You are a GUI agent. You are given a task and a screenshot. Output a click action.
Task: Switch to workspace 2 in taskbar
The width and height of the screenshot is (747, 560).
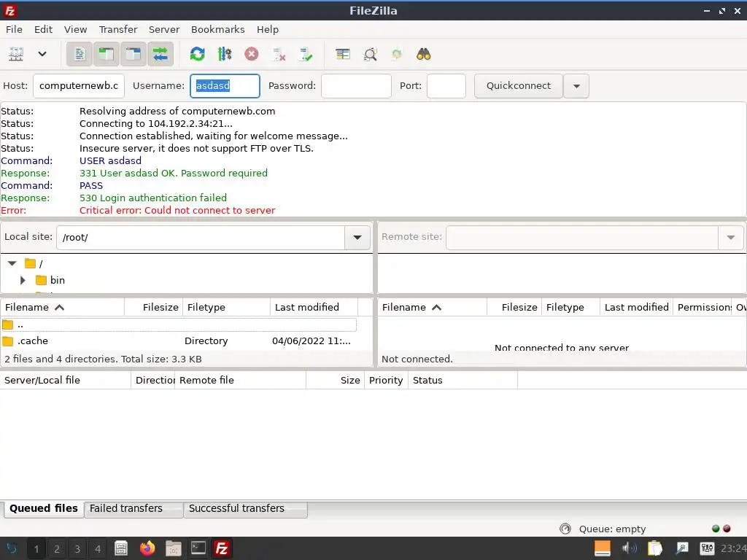57,549
